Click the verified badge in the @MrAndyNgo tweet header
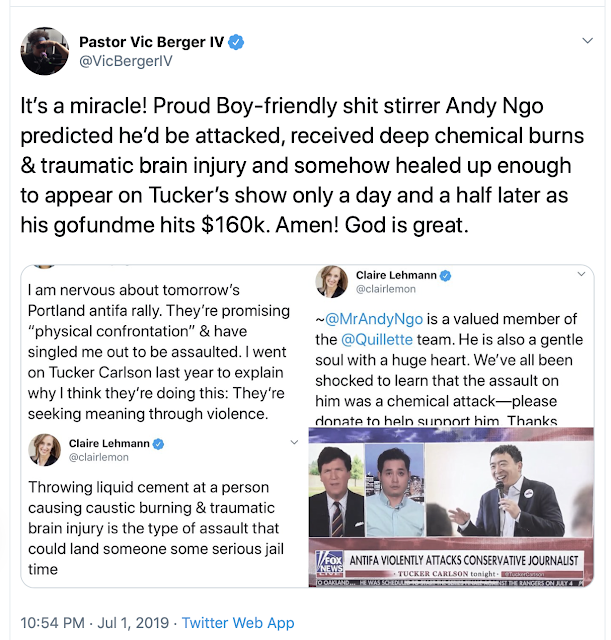The image size is (611, 640). pyautogui.click(x=446, y=275)
